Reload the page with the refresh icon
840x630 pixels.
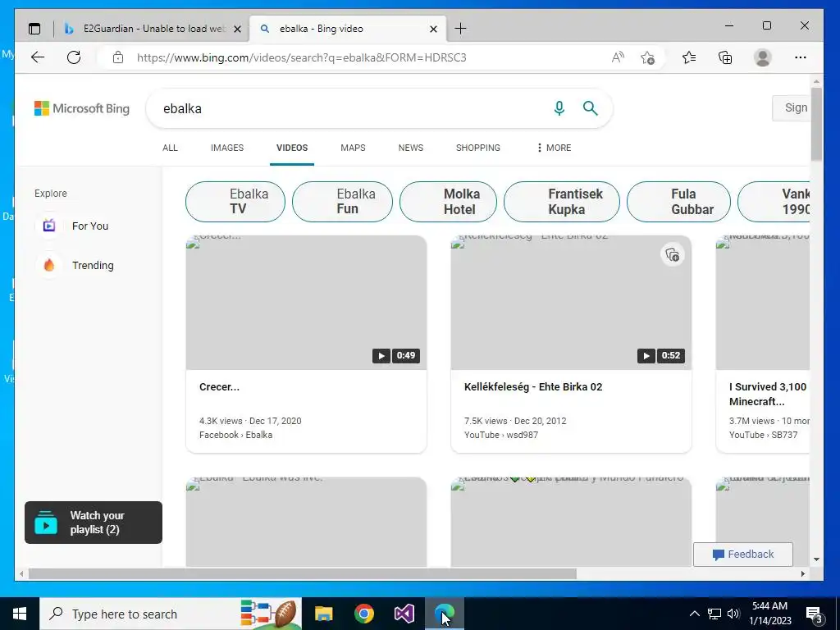click(x=74, y=57)
